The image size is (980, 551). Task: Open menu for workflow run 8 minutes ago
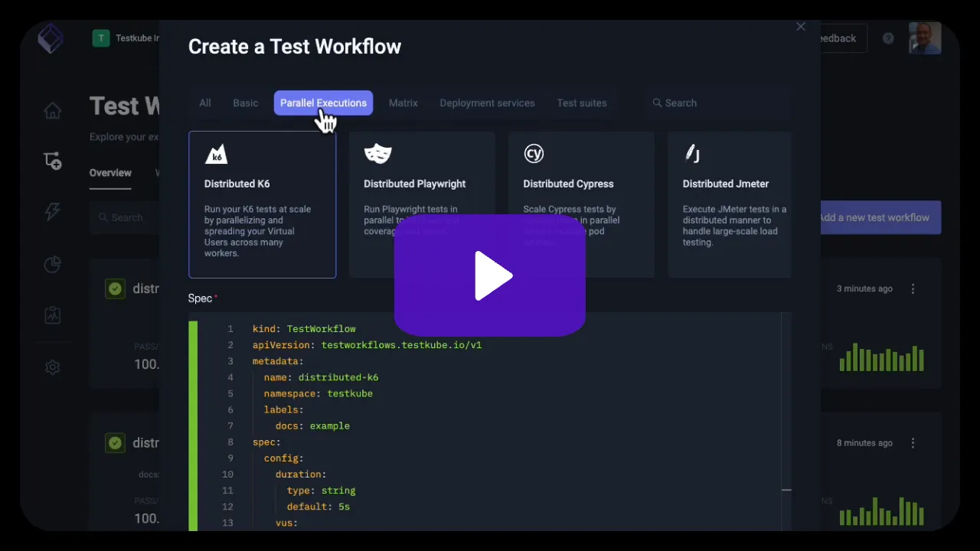point(913,443)
